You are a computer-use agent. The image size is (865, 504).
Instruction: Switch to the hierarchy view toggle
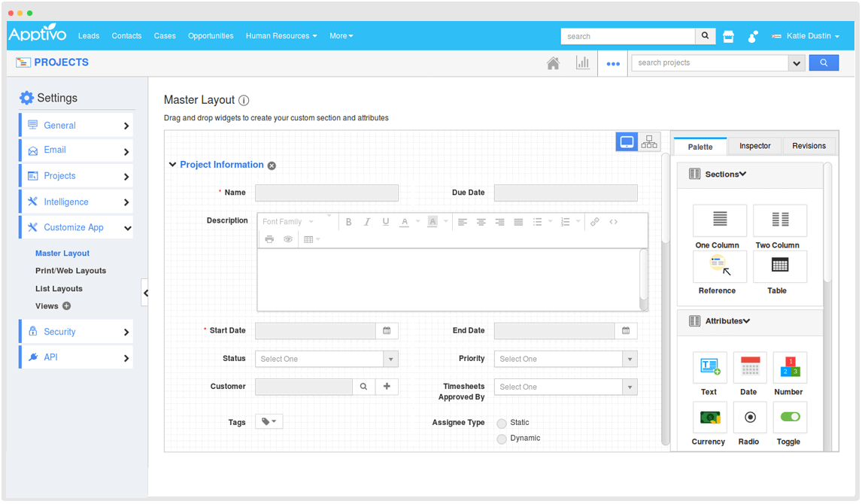coord(649,141)
